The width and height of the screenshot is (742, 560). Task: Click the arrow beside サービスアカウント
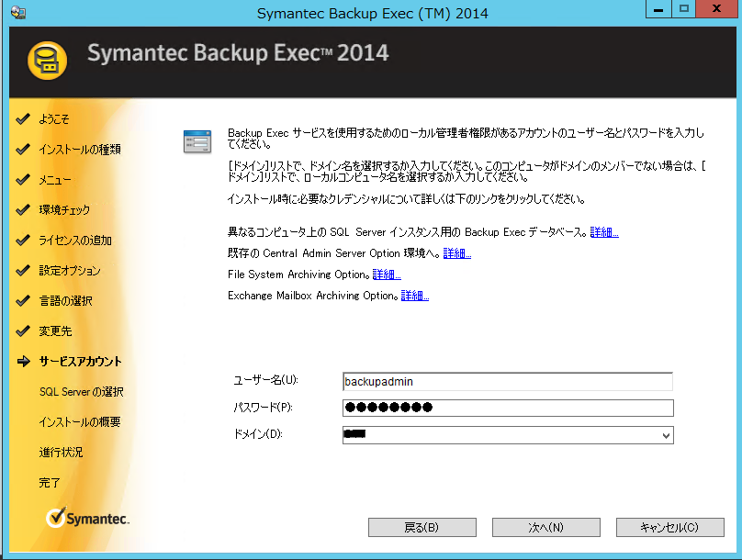pyautogui.click(x=23, y=362)
